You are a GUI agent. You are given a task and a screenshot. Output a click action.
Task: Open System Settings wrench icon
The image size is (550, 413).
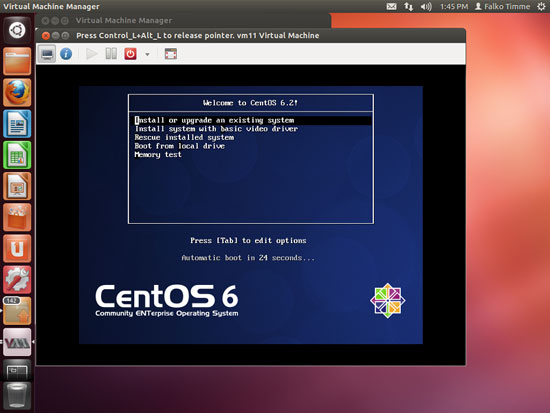[x=17, y=280]
